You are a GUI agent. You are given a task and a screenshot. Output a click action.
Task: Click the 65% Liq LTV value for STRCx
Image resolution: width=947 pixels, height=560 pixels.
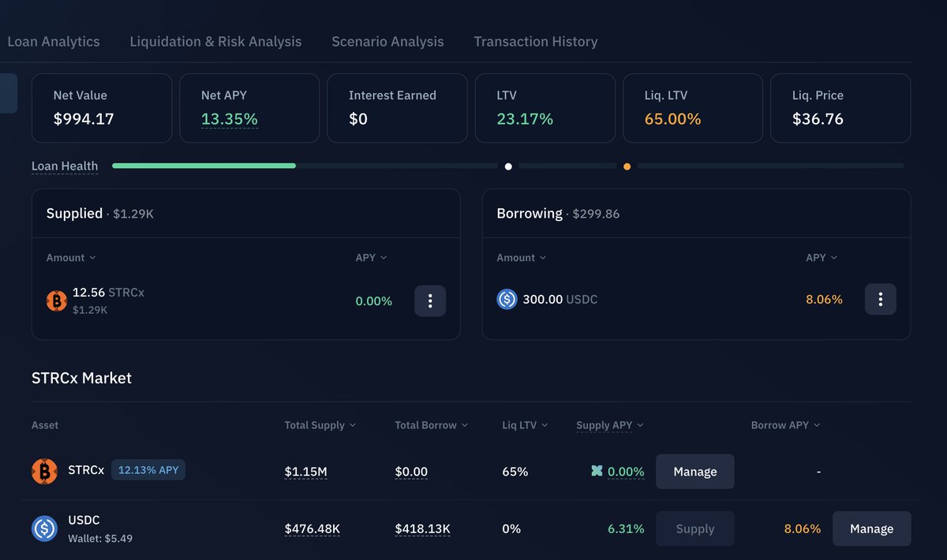515,472
